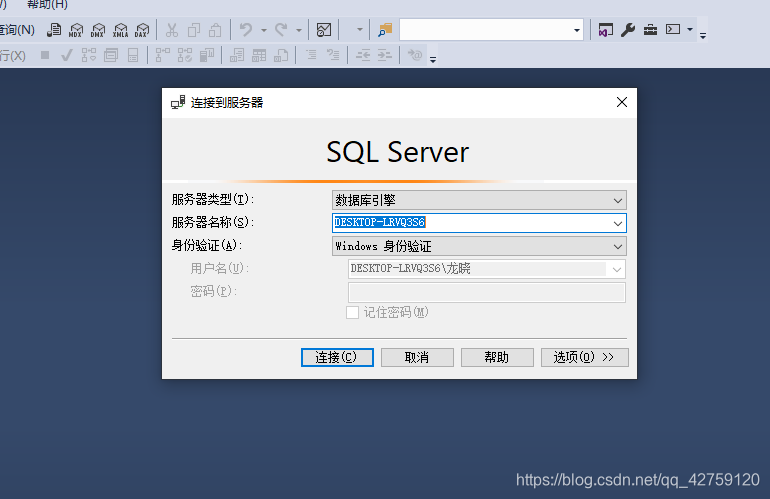Click the 执行(X) toolbar item

pos(13,55)
